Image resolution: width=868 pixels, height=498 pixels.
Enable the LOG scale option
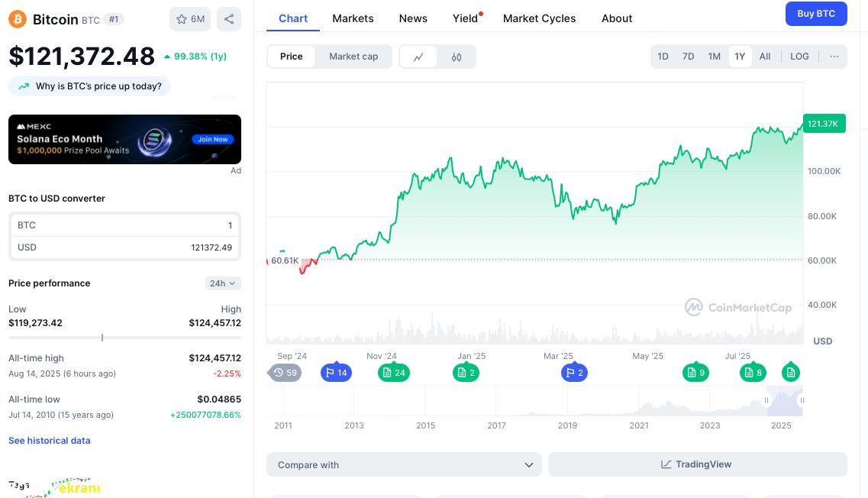click(799, 57)
